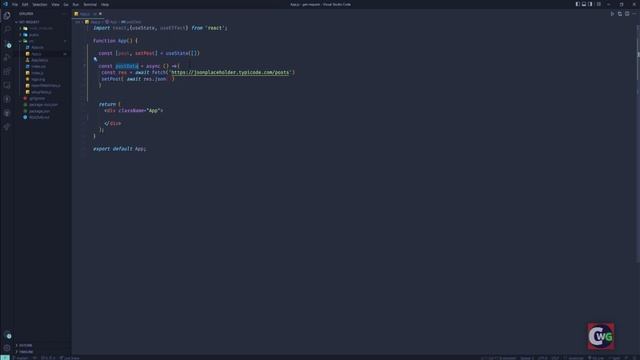Open the remote window status bar indicator
The height and width of the screenshot is (360, 640).
[x=4, y=358]
